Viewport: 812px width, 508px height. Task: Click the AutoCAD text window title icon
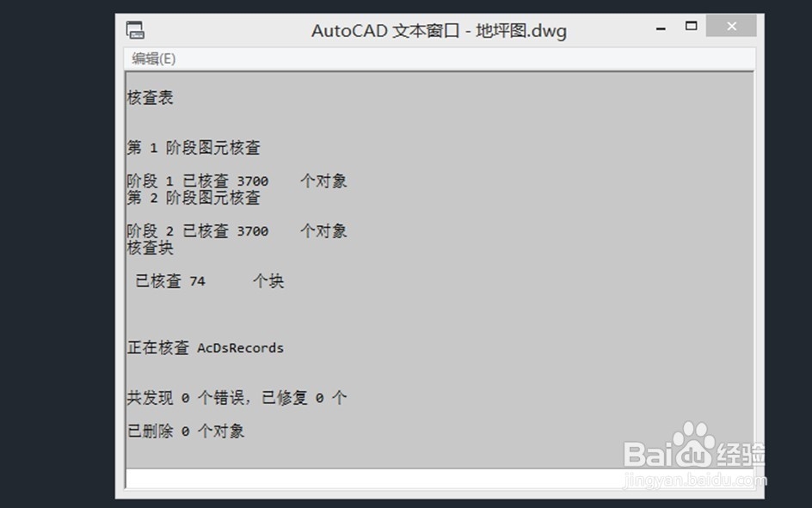(135, 30)
